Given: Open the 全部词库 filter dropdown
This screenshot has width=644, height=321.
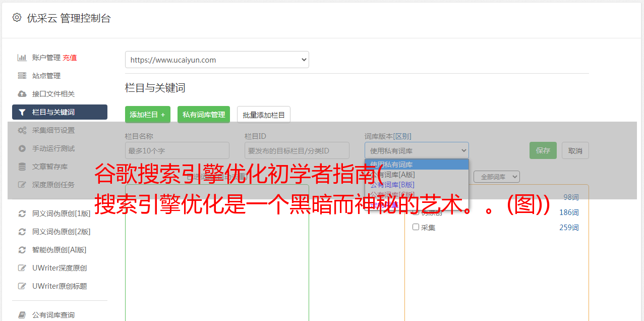Looking at the screenshot, I should 497,177.
